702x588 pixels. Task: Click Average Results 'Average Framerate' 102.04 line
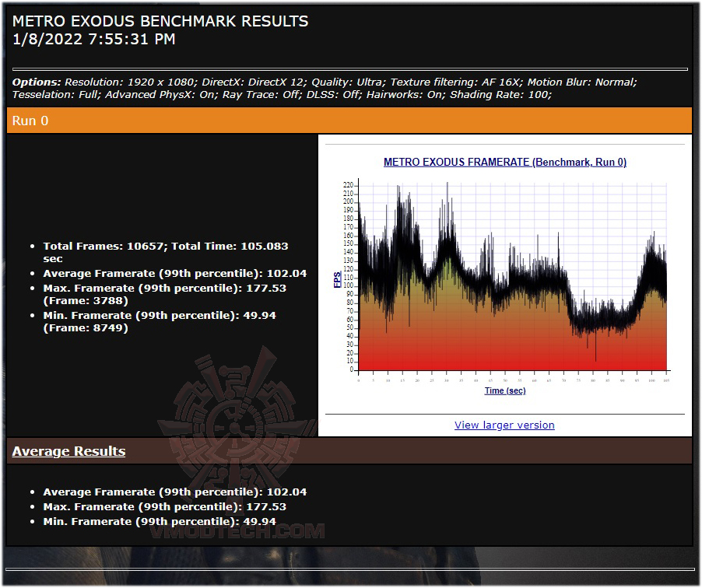point(175,492)
